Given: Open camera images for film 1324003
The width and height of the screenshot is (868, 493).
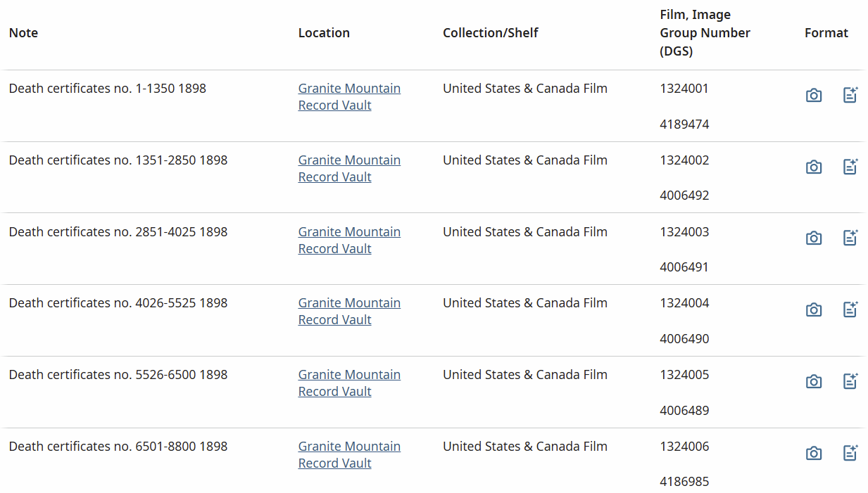Looking at the screenshot, I should pos(814,238).
